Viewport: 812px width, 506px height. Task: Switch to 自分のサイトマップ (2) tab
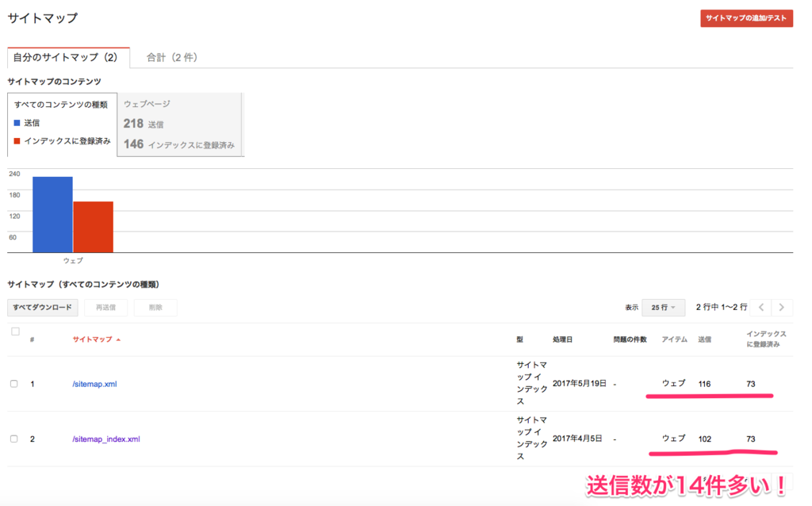(68, 57)
